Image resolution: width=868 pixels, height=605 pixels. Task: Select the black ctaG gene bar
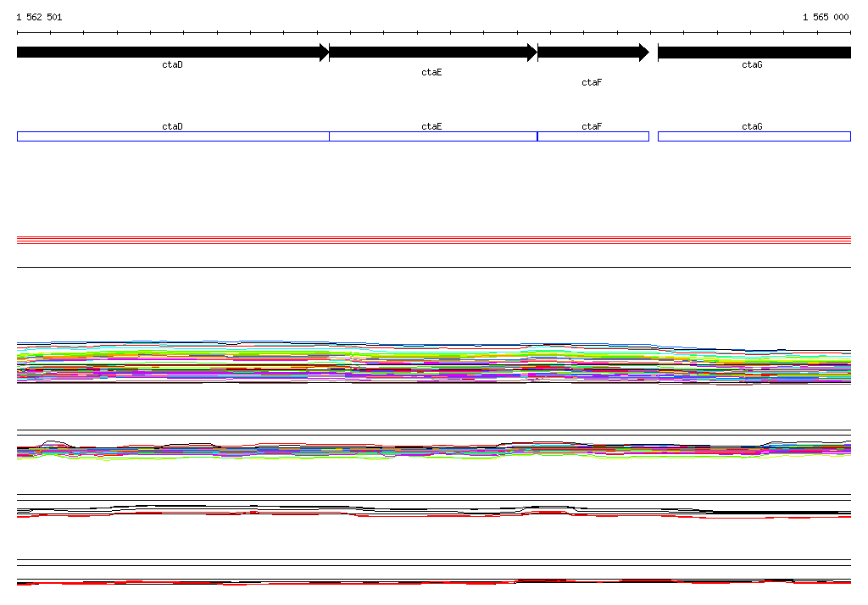(754, 53)
